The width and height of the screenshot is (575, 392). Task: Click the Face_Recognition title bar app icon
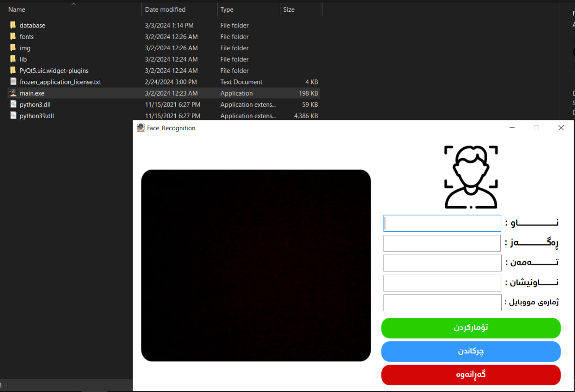141,128
